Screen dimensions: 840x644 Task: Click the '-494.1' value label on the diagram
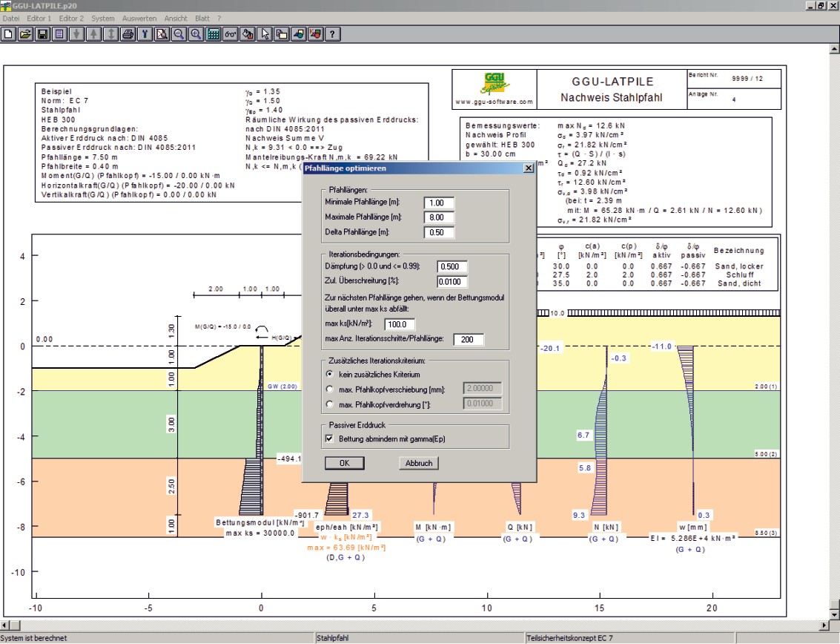(289, 459)
